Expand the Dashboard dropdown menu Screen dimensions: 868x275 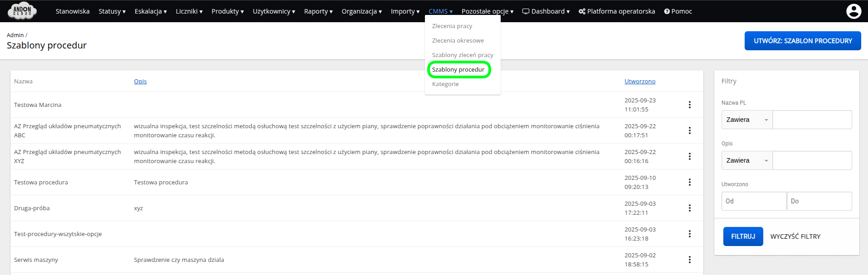point(546,11)
